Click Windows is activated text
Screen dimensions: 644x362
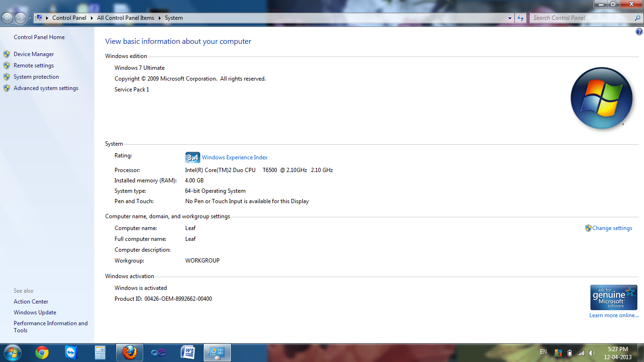tap(140, 288)
